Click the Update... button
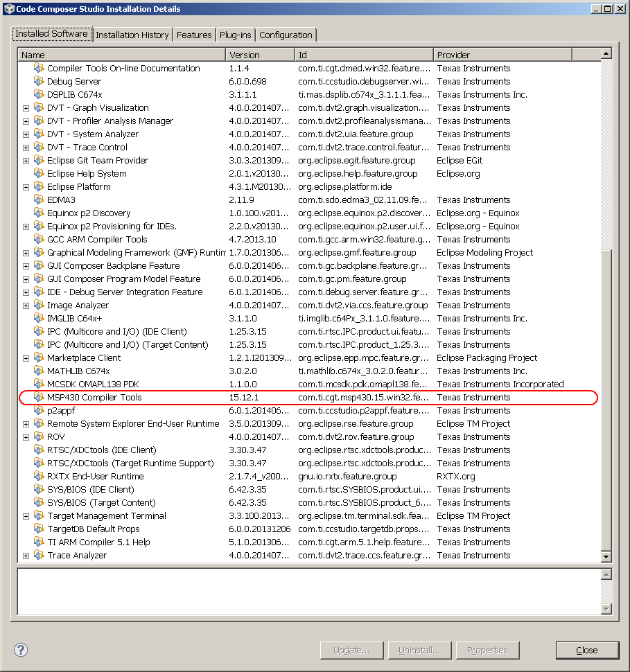This screenshot has width=630, height=672. 351,650
